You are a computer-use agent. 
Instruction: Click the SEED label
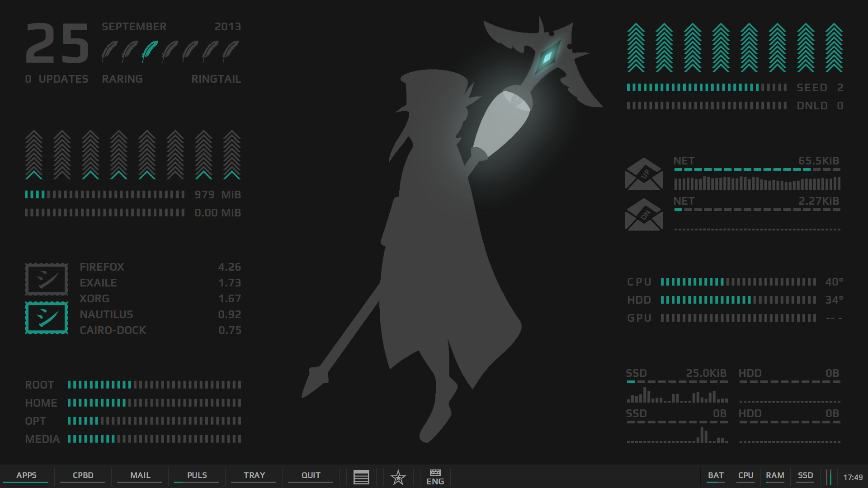coord(812,88)
